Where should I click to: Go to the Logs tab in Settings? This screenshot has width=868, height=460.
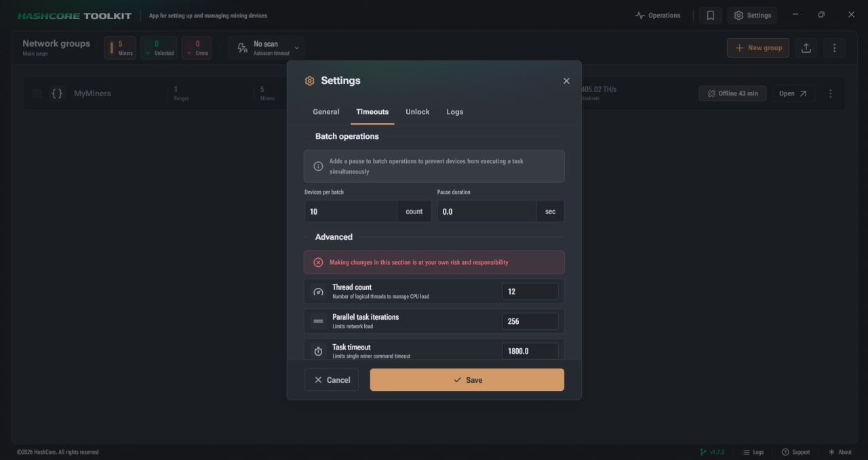click(x=455, y=112)
